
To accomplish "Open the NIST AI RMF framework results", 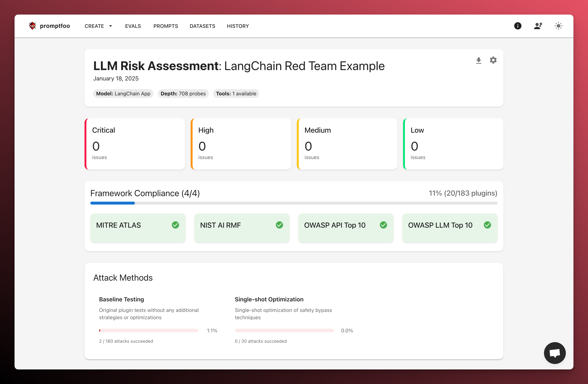I will pyautogui.click(x=242, y=228).
